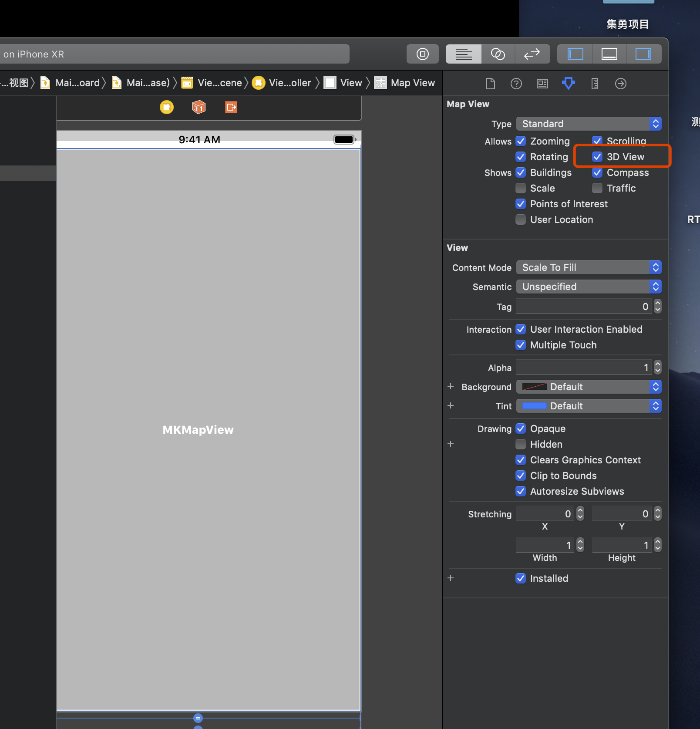Toggle User Interaction Enabled checkbox
Screen dimensions: 700x729
[521, 329]
